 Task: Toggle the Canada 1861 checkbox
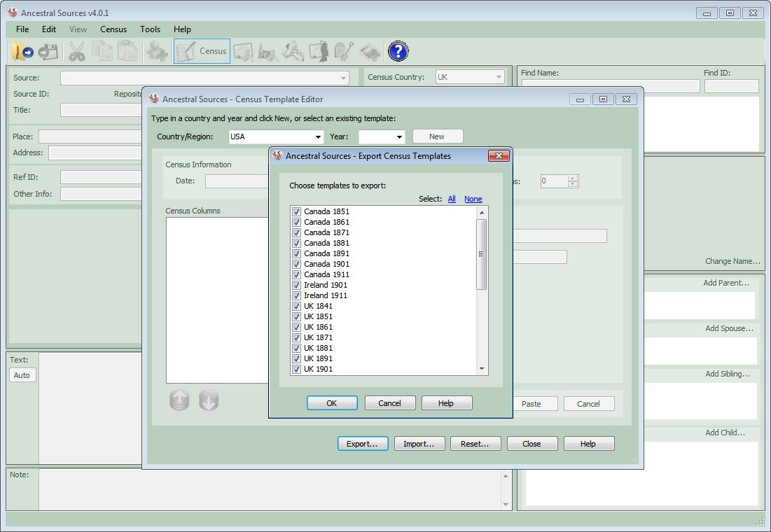point(296,222)
